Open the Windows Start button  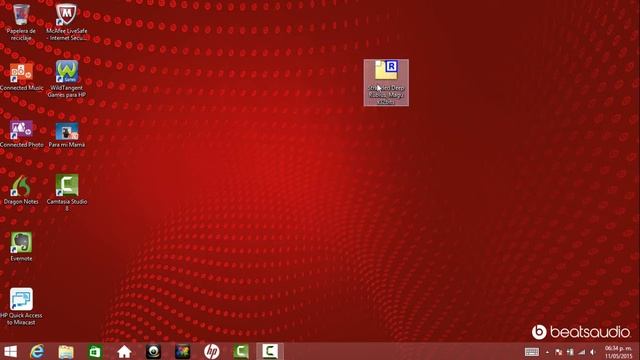[10, 351]
